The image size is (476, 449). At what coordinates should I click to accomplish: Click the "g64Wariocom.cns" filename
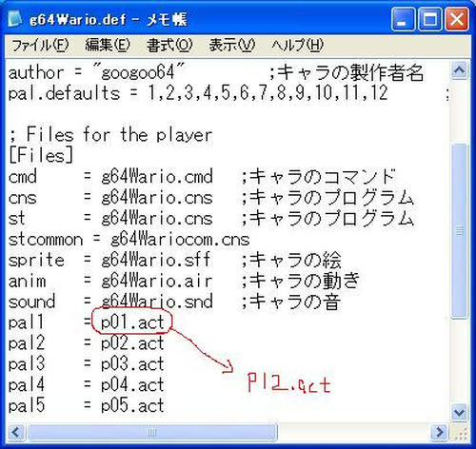coord(180,240)
